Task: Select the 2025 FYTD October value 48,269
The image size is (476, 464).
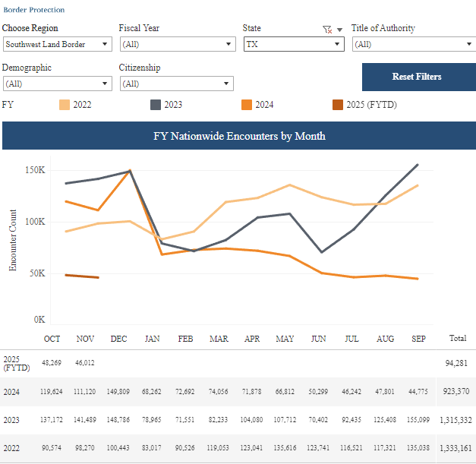Action: click(52, 363)
